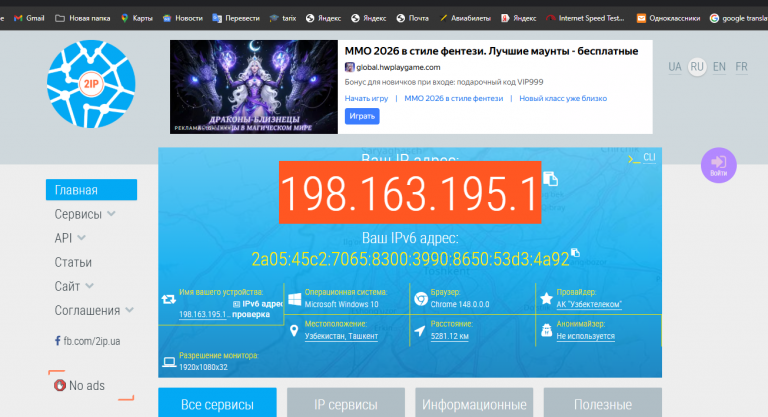Open the tarix bookmark
768x417 pixels.
click(x=283, y=18)
